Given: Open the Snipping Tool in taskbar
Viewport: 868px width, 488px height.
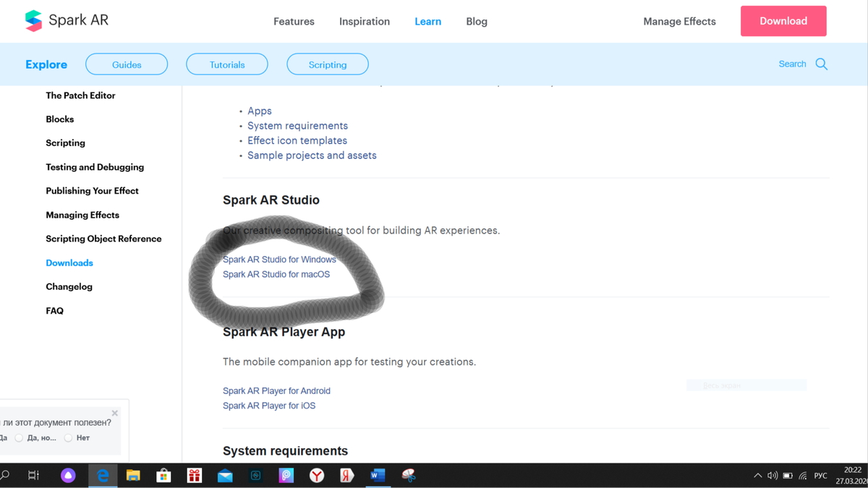Looking at the screenshot, I should click(x=409, y=475).
